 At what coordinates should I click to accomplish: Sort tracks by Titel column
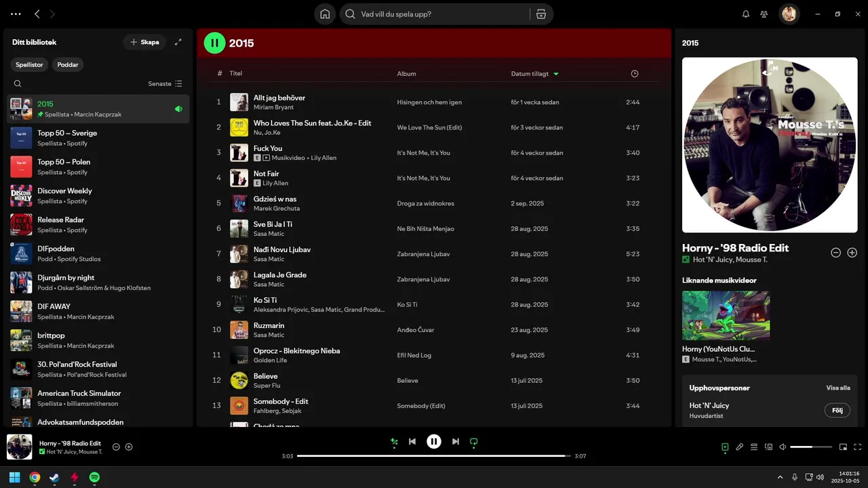[235, 73]
